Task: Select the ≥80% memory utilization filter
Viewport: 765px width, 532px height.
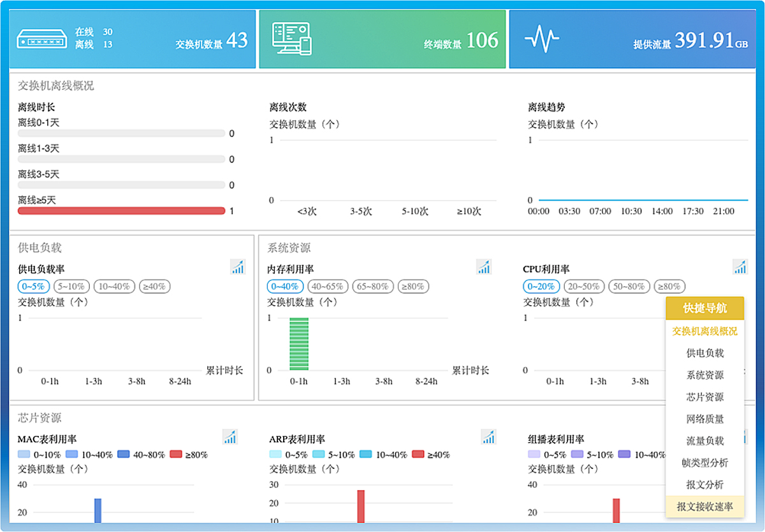Action: tap(413, 287)
